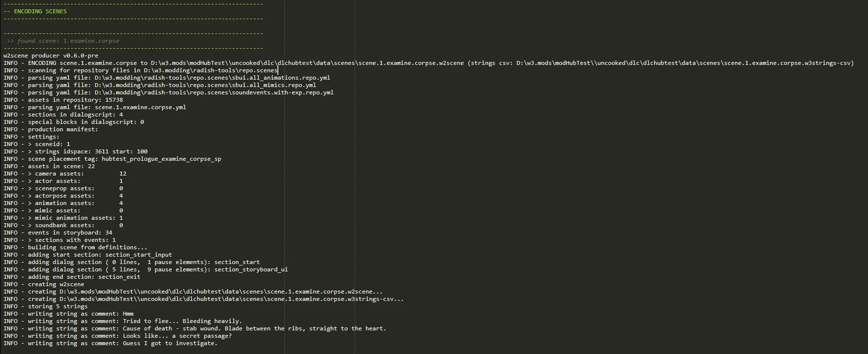The height and width of the screenshot is (354, 868).
Task: Place cursor after 'repo.scenes' in scanning line
Action: coord(278,70)
